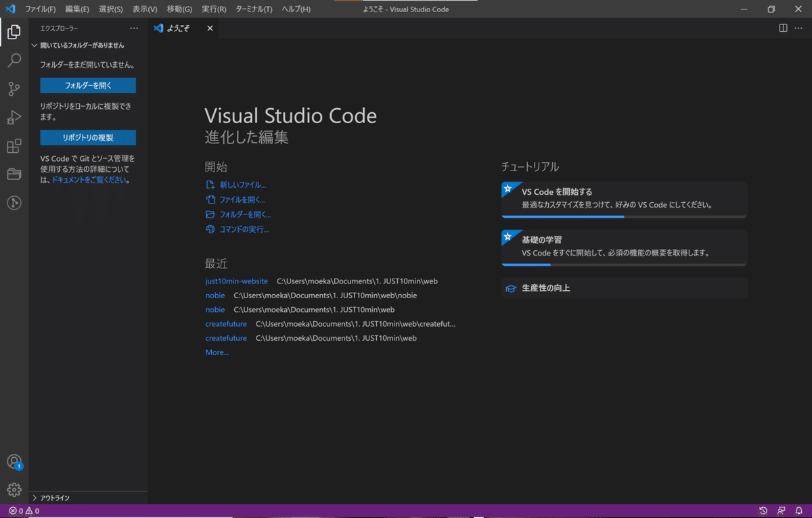Open the Extensions view icon
Viewport: 812px width, 518px height.
(x=14, y=146)
